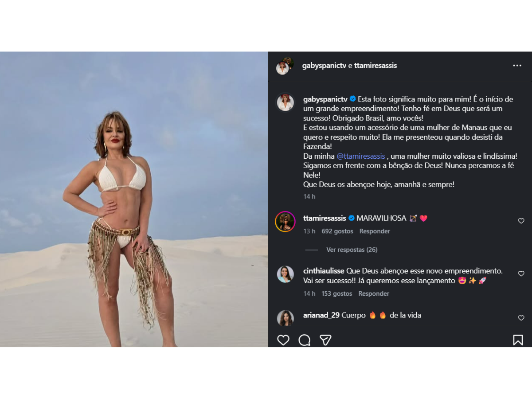Screen dimensions: 532x399
Task: Open gabyspanictv profile from the header
Action: pyautogui.click(x=324, y=66)
